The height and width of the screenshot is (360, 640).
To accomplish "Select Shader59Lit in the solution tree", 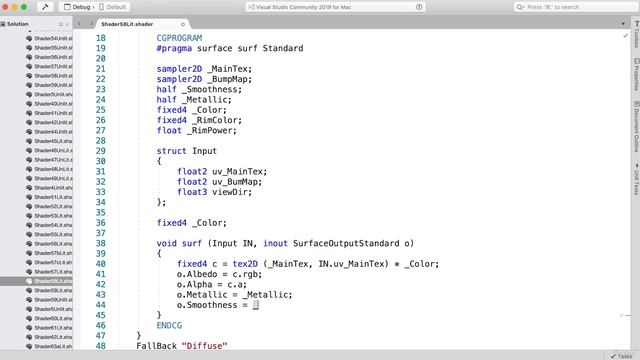I will (x=53, y=291).
